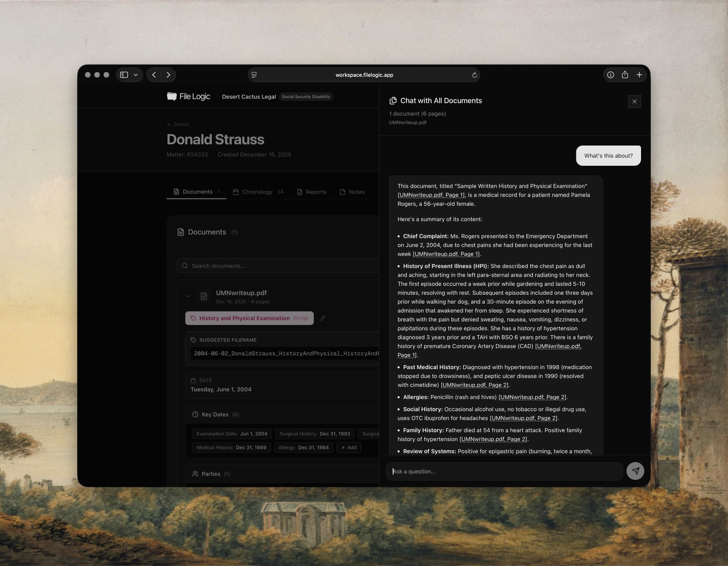
Task: Go back with the browser back arrow
Action: pyautogui.click(x=154, y=75)
